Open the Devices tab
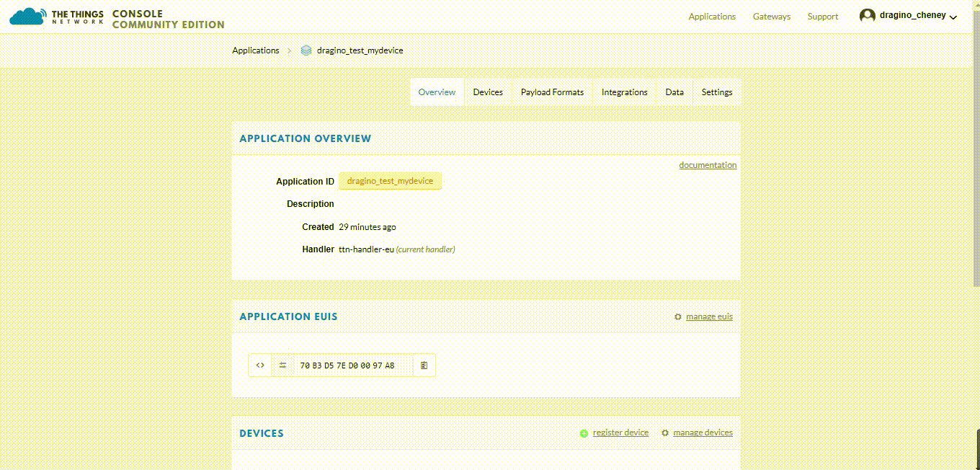This screenshot has width=980, height=470. coord(488,92)
